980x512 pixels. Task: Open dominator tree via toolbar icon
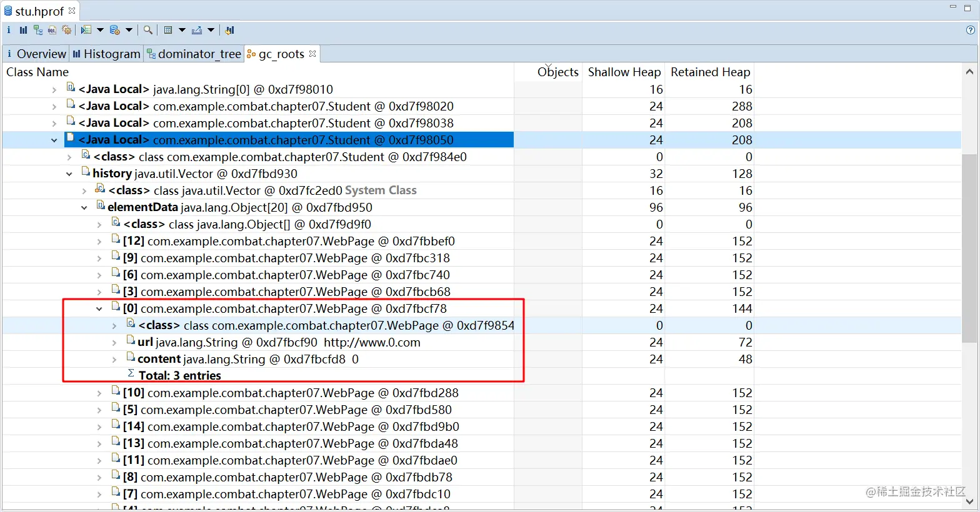point(38,30)
